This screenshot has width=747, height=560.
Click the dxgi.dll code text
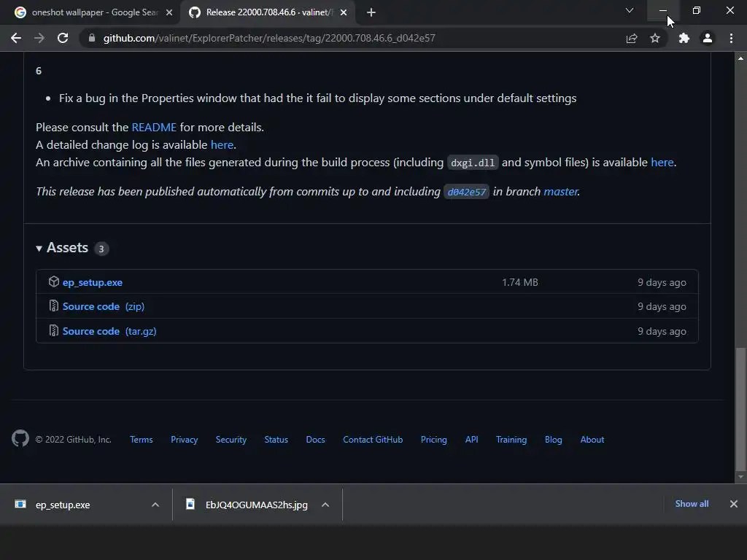pyautogui.click(x=473, y=163)
